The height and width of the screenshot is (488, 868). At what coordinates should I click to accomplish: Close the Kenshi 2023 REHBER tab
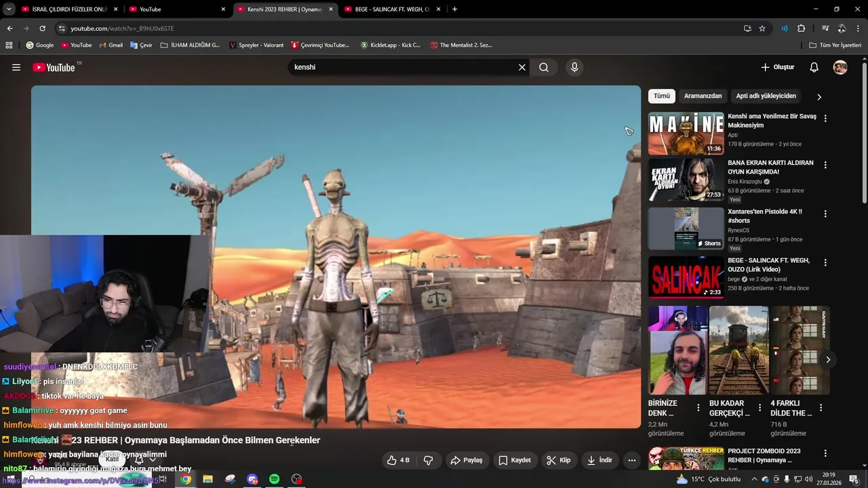pos(331,9)
